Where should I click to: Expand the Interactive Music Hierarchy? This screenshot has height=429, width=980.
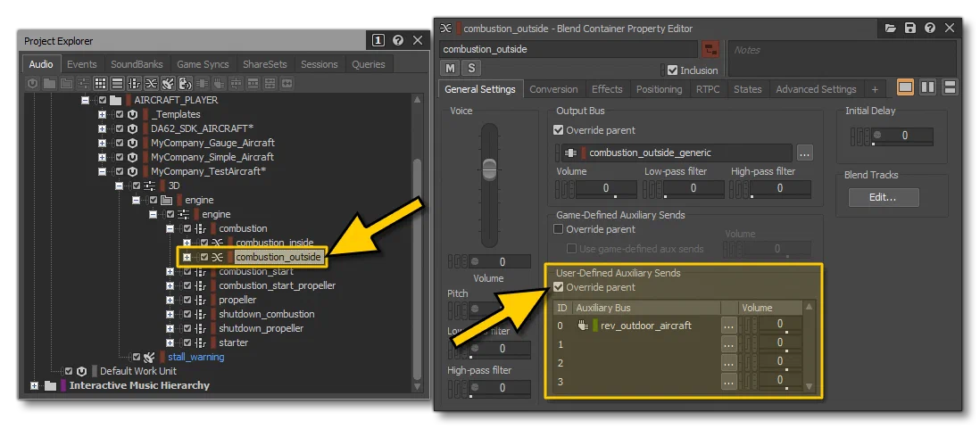click(35, 385)
